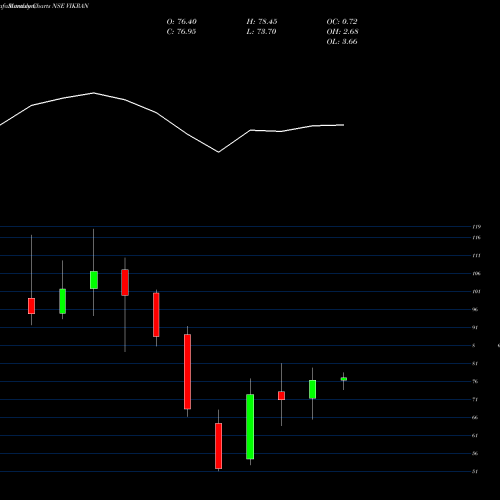Select the 'OL: 3.66' readout
The image size is (500, 500).
(x=342, y=42)
